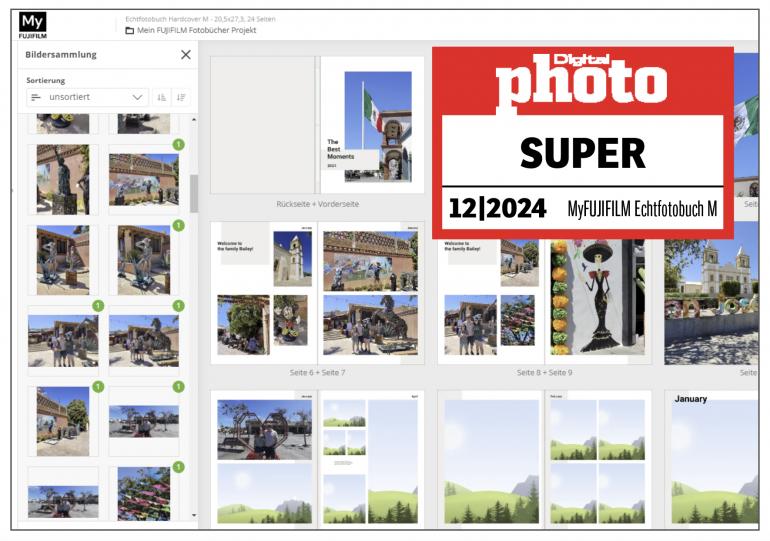Click Echtfotobuch Hardcover M product description

point(200,19)
